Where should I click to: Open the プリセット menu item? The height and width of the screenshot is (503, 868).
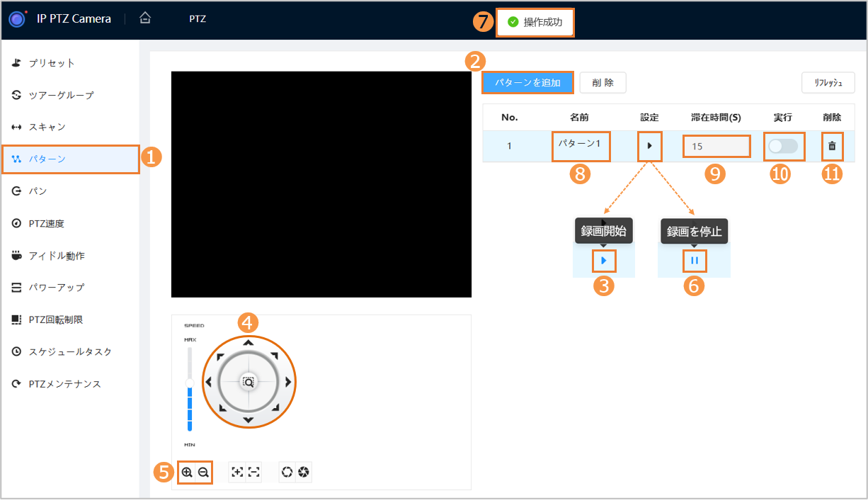pos(52,63)
